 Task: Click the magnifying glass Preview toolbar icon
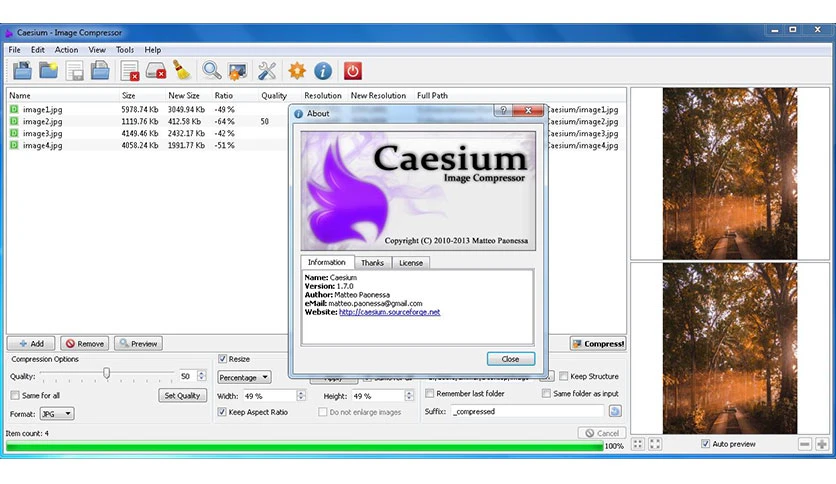[x=211, y=70]
